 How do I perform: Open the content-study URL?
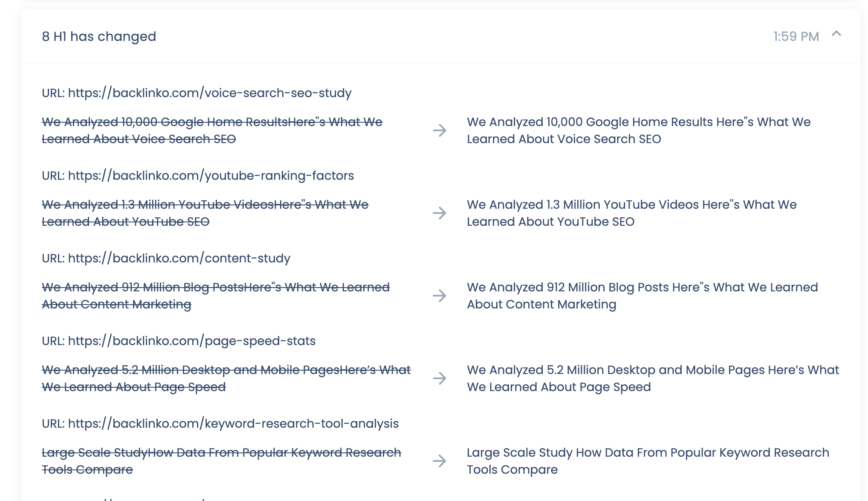coord(179,258)
